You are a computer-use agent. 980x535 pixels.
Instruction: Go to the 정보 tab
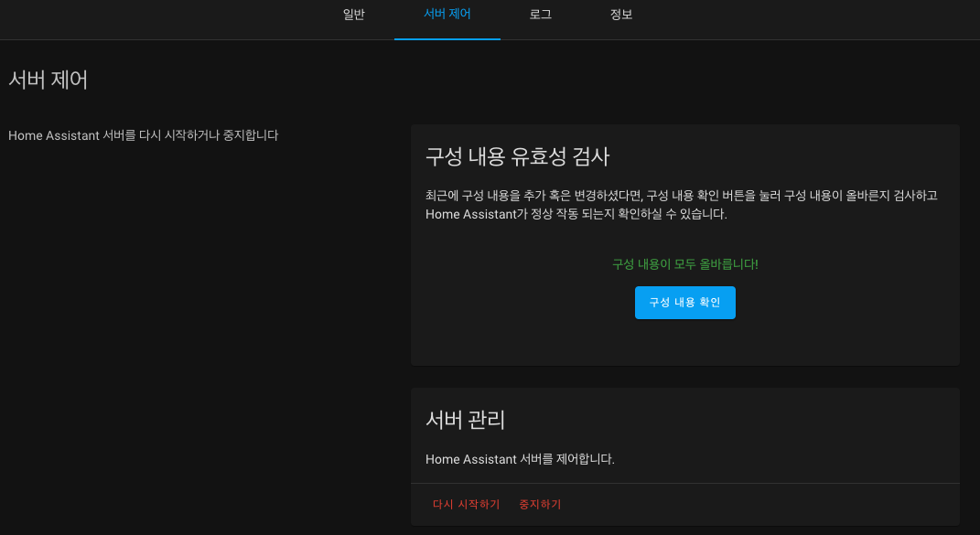click(621, 15)
